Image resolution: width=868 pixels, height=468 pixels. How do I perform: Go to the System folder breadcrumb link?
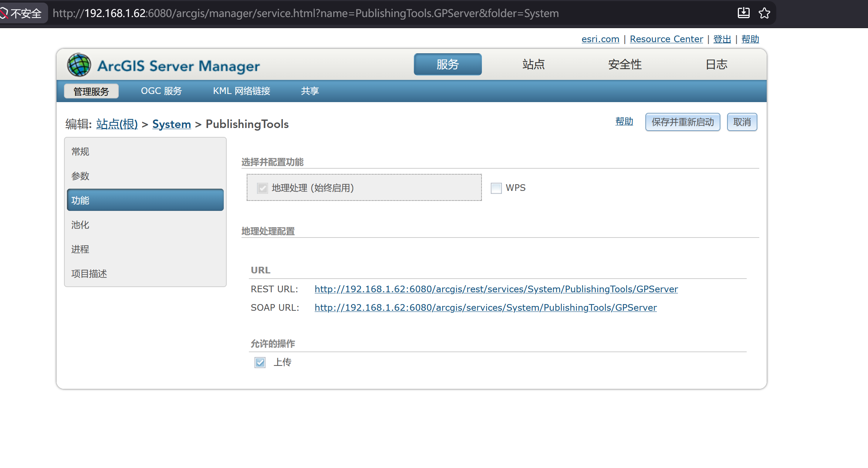(172, 124)
